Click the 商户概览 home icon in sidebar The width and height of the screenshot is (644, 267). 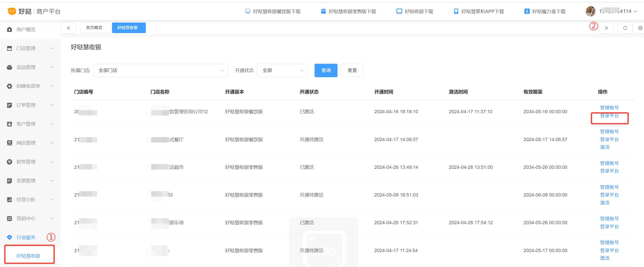[x=9, y=29]
